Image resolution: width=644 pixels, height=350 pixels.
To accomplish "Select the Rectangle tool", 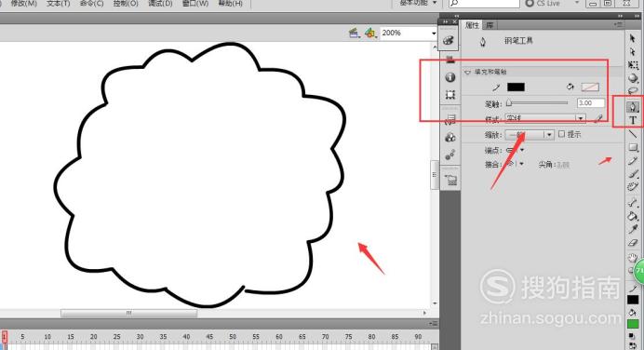I will 633,147.
